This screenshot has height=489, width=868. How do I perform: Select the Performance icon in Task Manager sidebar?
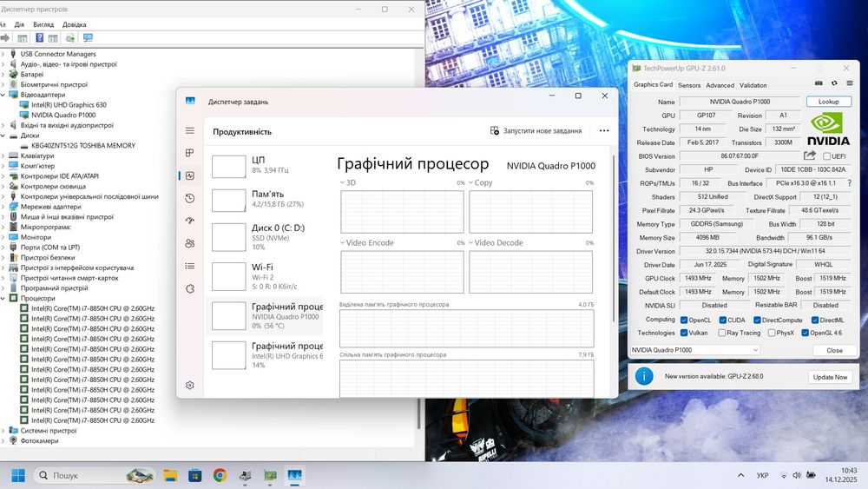(x=190, y=175)
